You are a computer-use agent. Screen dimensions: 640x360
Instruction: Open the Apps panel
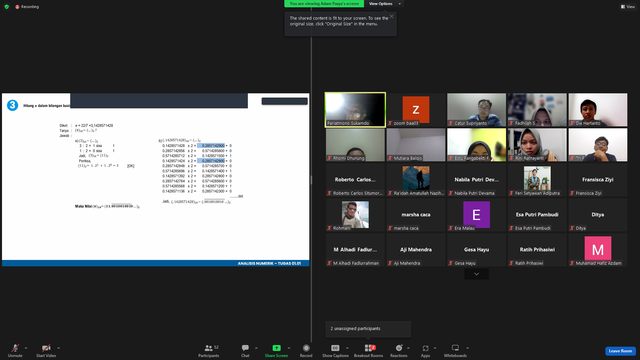click(x=425, y=350)
